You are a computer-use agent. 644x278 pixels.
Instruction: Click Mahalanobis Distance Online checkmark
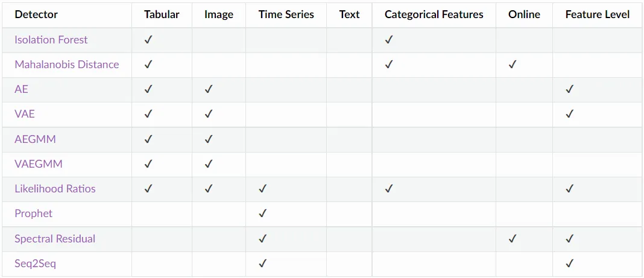pos(512,65)
